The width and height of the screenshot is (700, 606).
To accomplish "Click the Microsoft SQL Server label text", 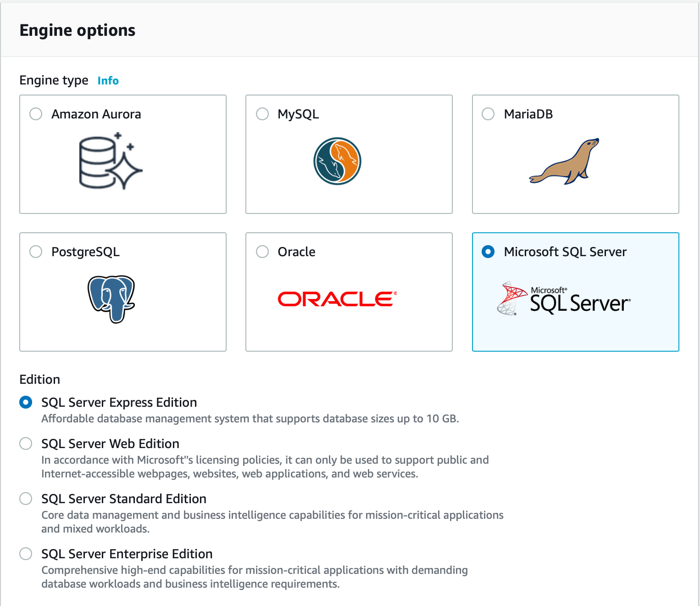I will pos(565,252).
